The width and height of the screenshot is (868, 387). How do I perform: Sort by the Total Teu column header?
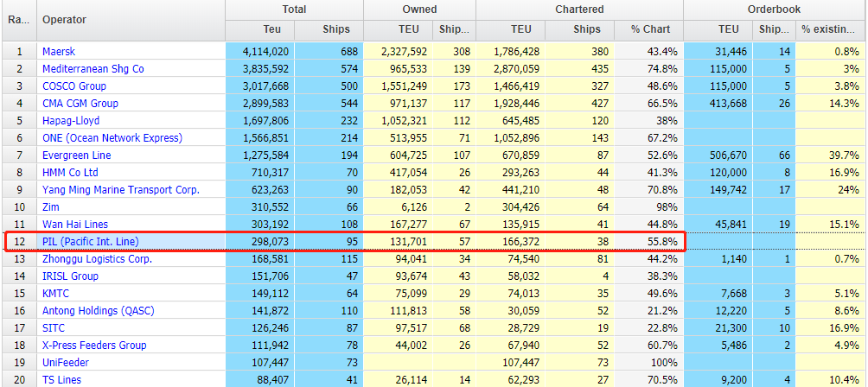click(259, 29)
